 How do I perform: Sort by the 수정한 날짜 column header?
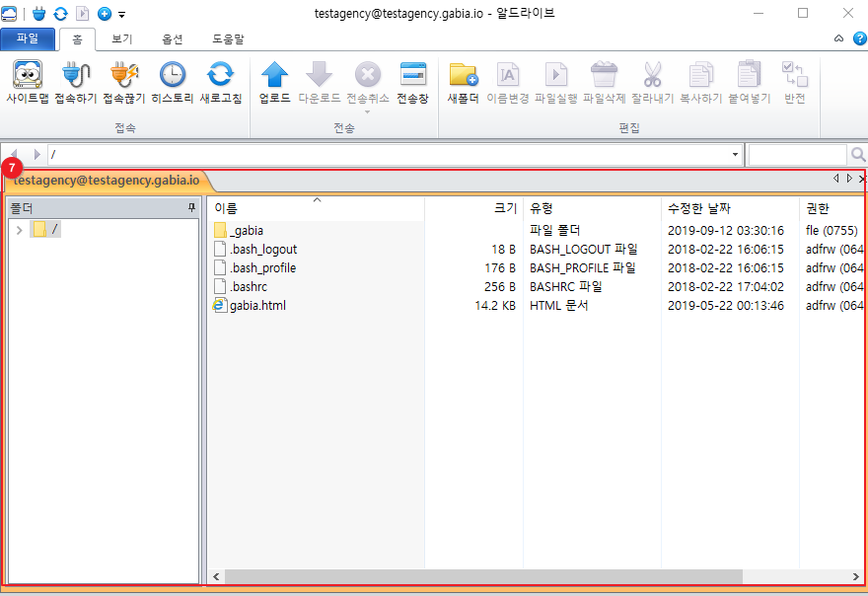tap(730, 208)
